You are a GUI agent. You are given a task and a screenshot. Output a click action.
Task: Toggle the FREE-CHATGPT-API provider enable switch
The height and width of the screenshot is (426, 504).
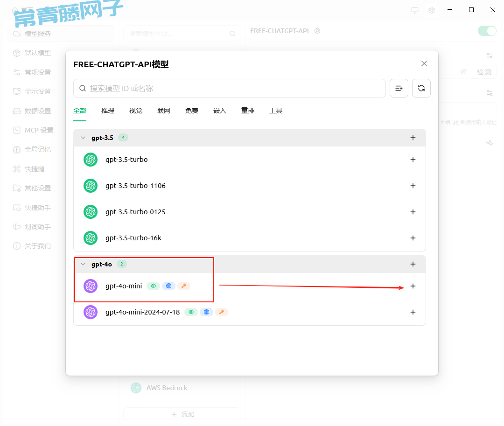[487, 31]
